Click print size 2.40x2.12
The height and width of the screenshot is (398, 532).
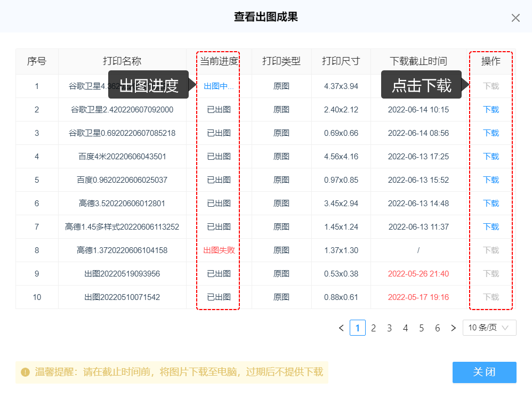coord(341,110)
